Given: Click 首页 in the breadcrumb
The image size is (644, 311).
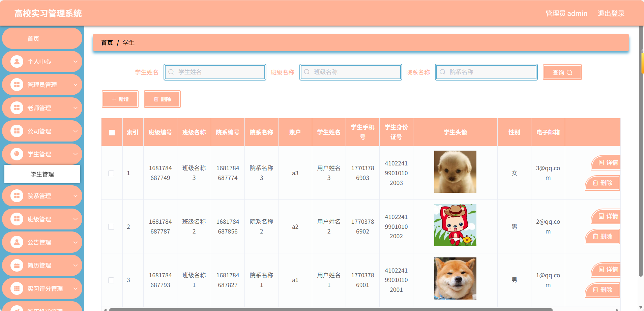Looking at the screenshot, I should [107, 43].
